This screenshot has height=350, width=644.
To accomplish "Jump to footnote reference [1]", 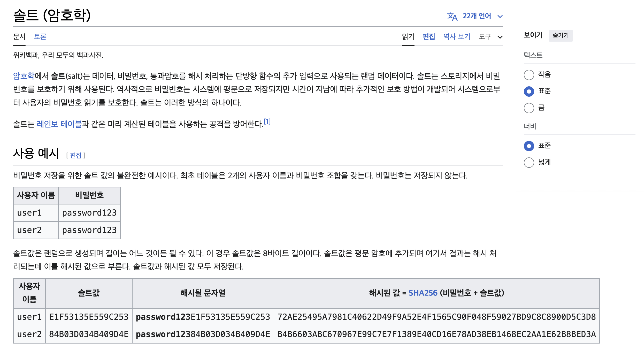I will pos(267,121).
